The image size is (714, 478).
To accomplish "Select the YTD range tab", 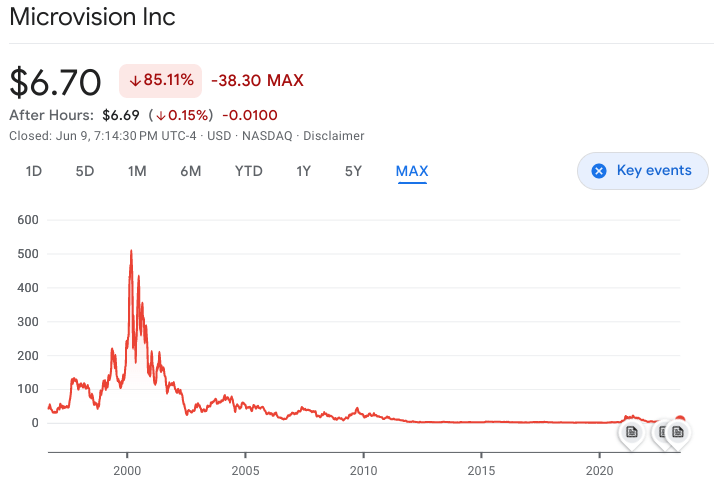I will 248,171.
